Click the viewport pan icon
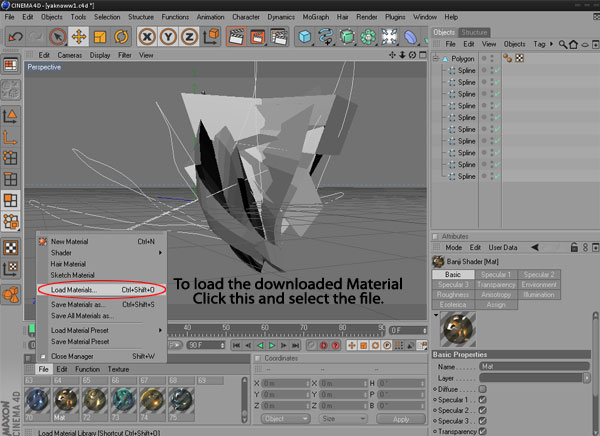Image resolution: width=600 pixels, height=436 pixels. pos(392,55)
